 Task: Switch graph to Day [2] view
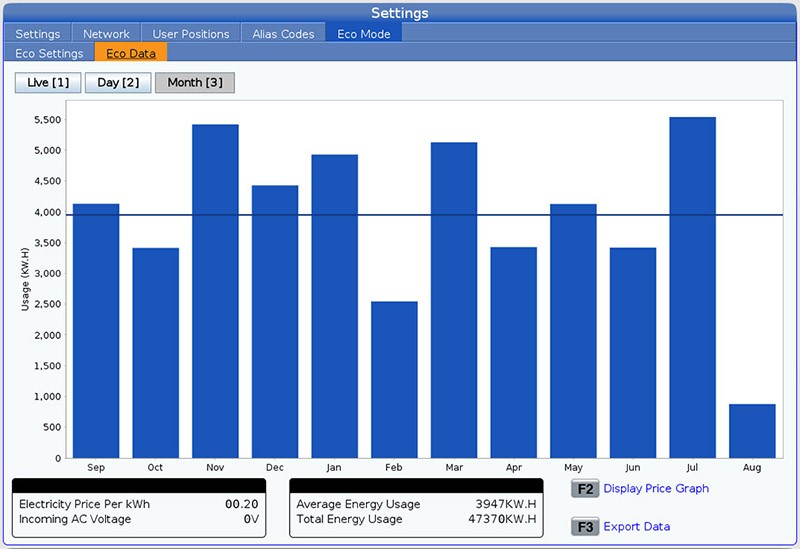118,82
